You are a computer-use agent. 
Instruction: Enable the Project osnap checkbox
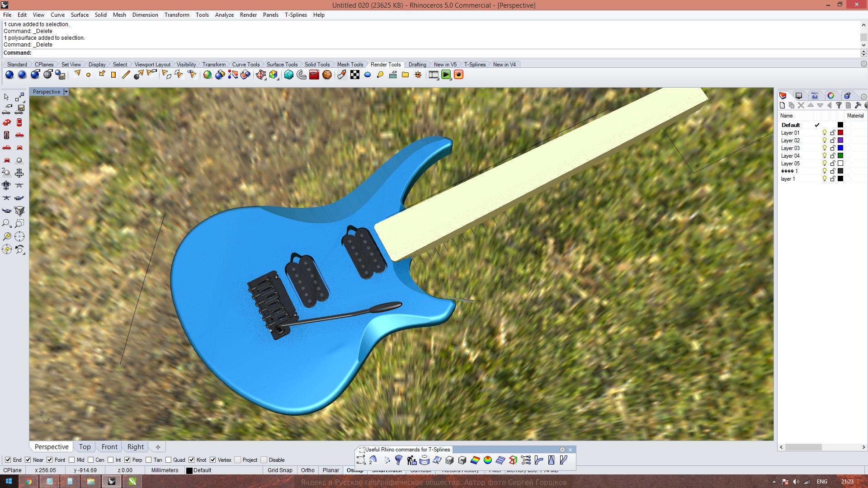pos(238,460)
